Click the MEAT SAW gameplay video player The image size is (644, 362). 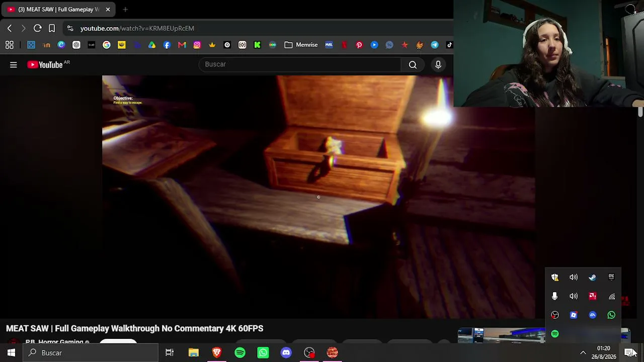click(x=318, y=197)
